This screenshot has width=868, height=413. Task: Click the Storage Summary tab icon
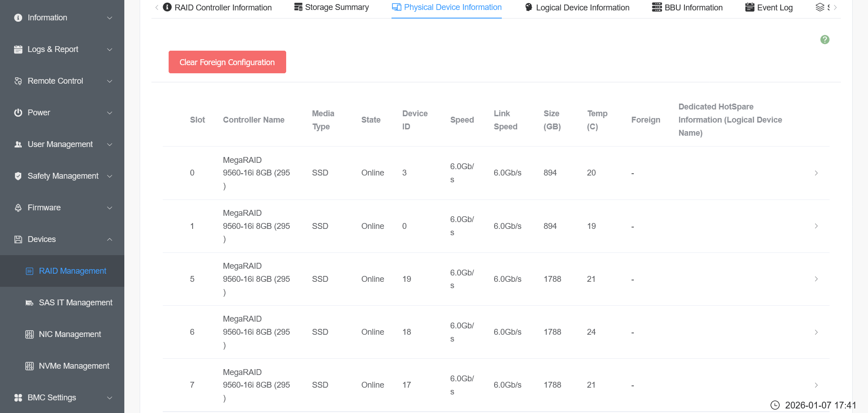click(x=298, y=7)
